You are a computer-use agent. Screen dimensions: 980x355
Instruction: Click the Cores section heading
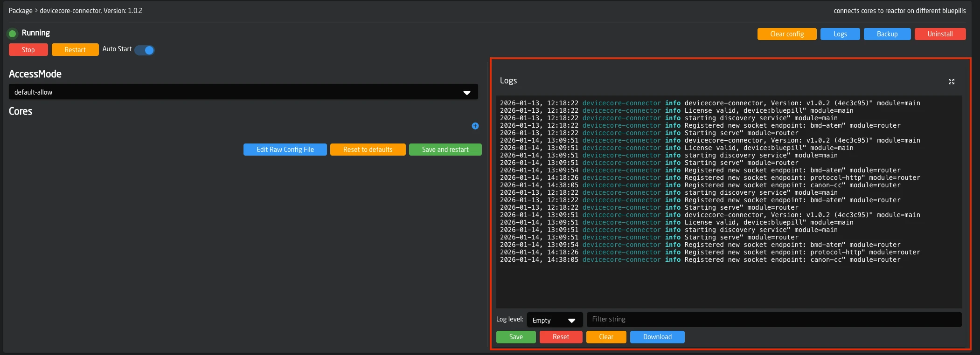pos(21,111)
